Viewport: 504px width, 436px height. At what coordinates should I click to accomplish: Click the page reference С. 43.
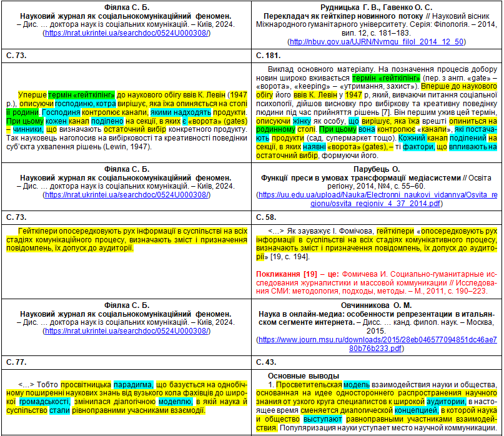pos(267,362)
